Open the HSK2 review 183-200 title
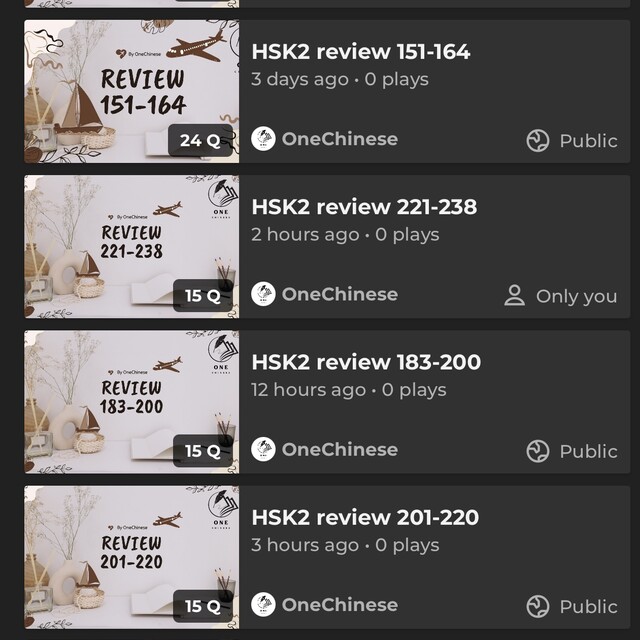The width and height of the screenshot is (640, 640). 366,362
